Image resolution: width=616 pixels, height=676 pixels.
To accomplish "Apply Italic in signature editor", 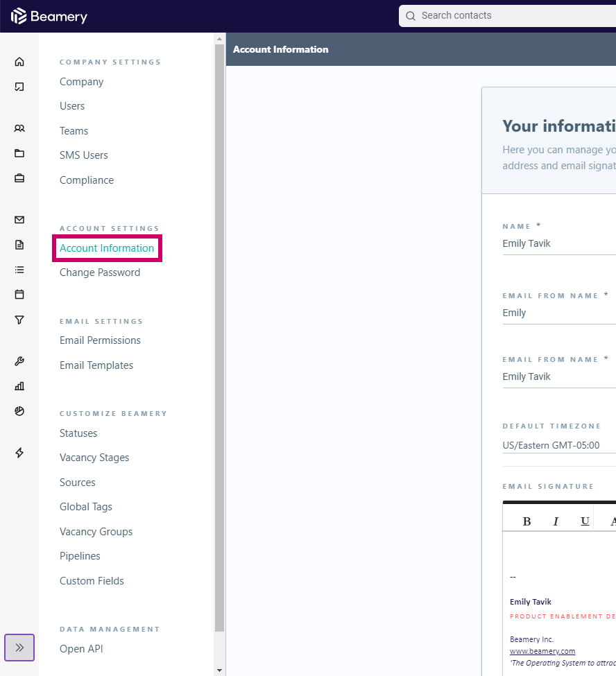I will (556, 521).
